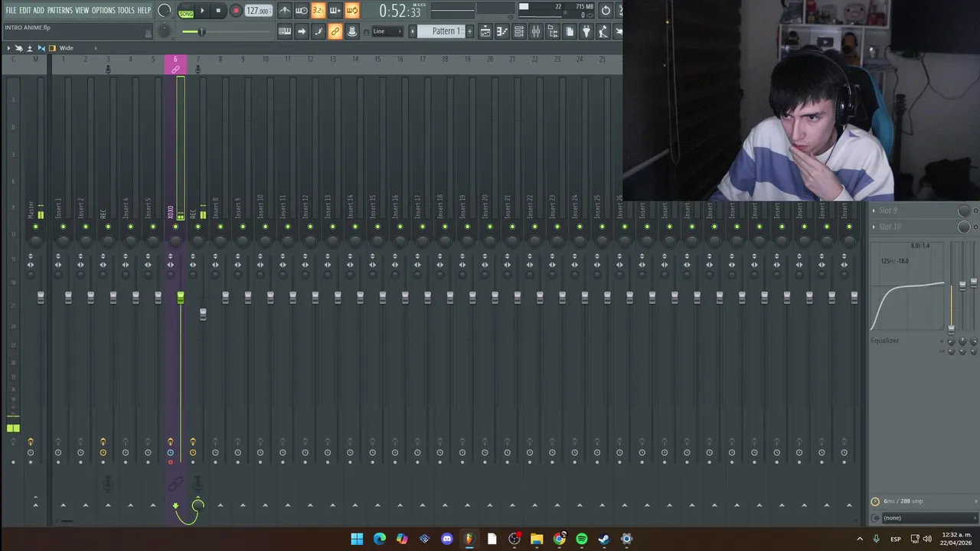This screenshot has width=980, height=551.
Task: Show hidden system tray icons chevron
Action: click(860, 539)
